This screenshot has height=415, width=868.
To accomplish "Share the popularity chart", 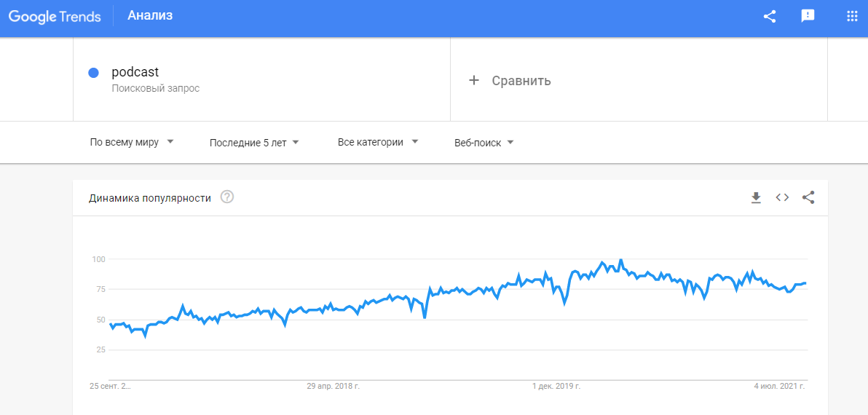I will coord(808,197).
